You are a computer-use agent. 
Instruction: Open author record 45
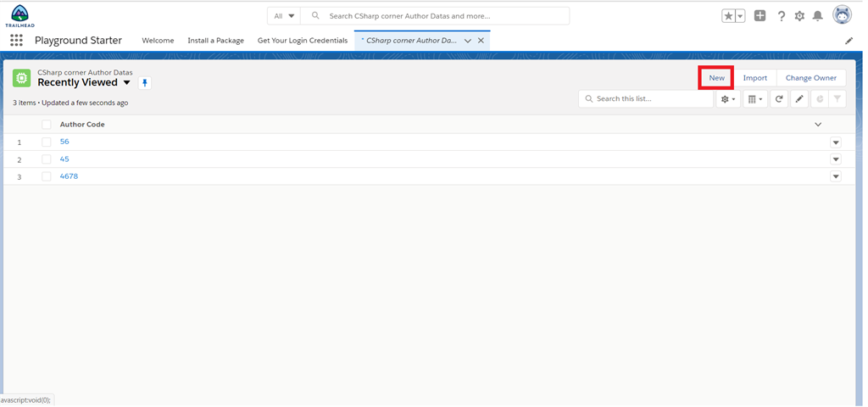pyautogui.click(x=64, y=159)
